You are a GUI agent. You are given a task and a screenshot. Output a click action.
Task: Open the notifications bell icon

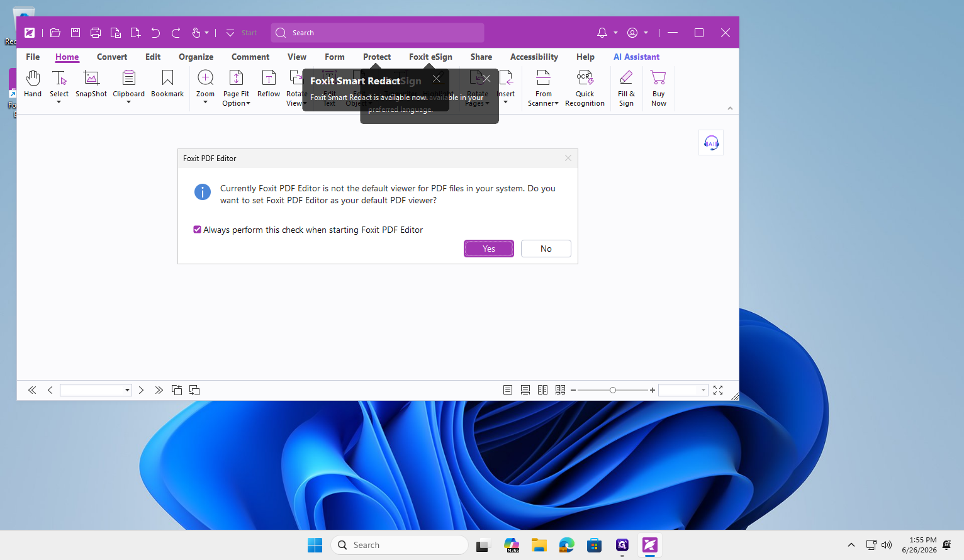point(602,33)
